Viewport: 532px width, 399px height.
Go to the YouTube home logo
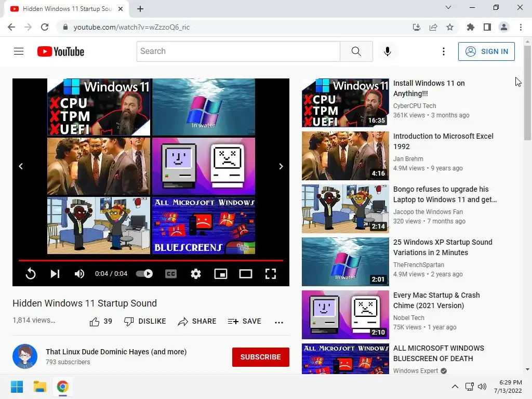click(x=61, y=51)
